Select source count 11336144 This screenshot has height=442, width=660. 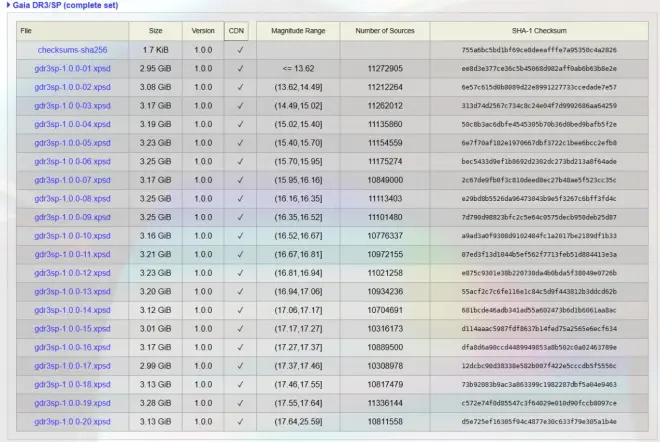pos(385,403)
